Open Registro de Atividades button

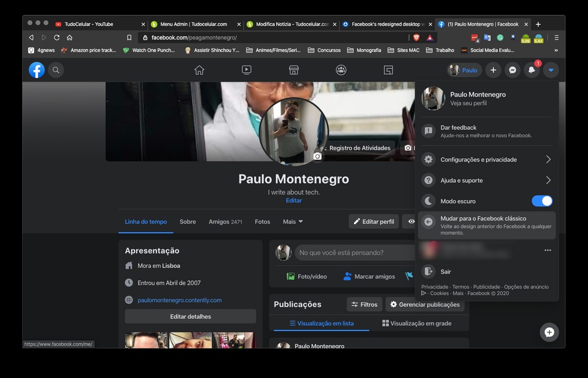[357, 148]
